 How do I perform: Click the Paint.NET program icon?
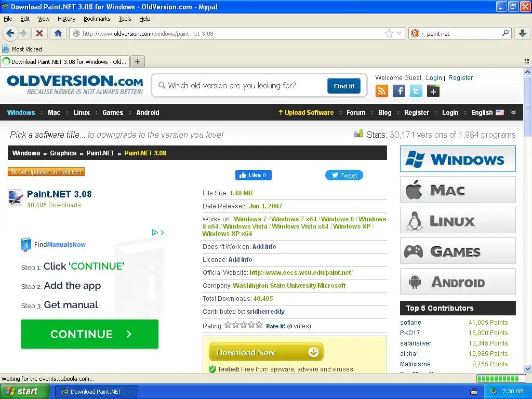point(15,198)
